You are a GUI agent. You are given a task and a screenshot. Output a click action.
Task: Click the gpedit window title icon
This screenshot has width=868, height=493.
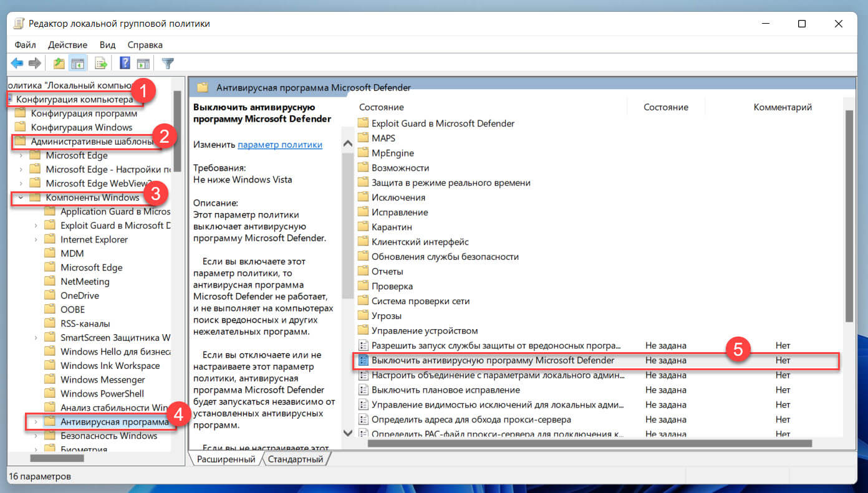19,24
